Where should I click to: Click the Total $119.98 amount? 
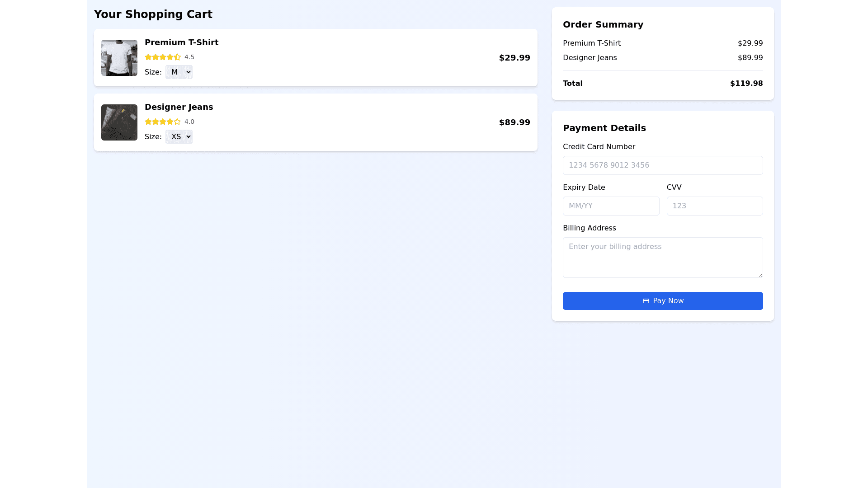coord(746,84)
